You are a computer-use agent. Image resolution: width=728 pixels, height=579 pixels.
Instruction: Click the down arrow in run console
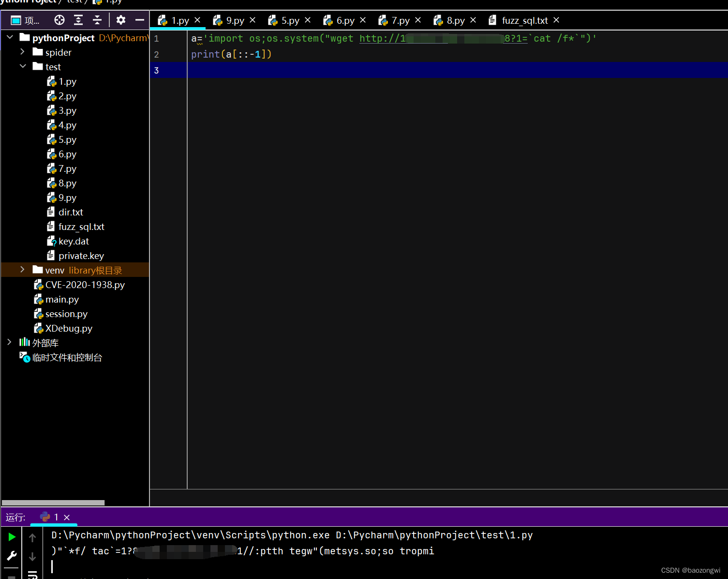[x=32, y=557]
